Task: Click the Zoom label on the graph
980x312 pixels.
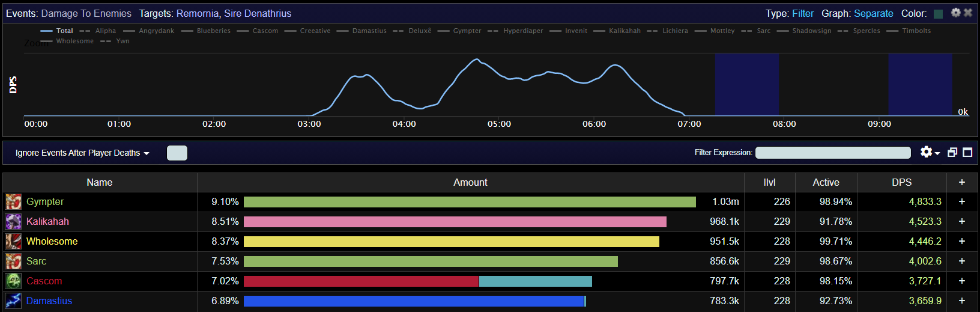Action: point(36,43)
